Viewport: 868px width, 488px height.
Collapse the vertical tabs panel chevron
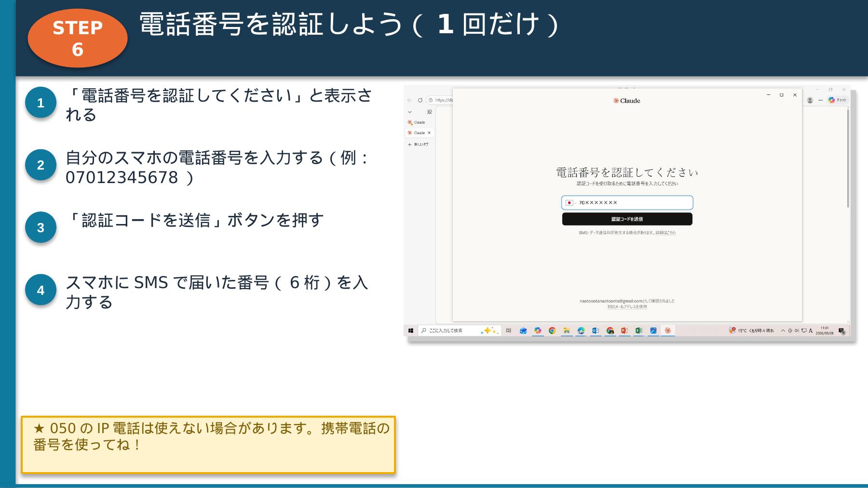click(410, 112)
